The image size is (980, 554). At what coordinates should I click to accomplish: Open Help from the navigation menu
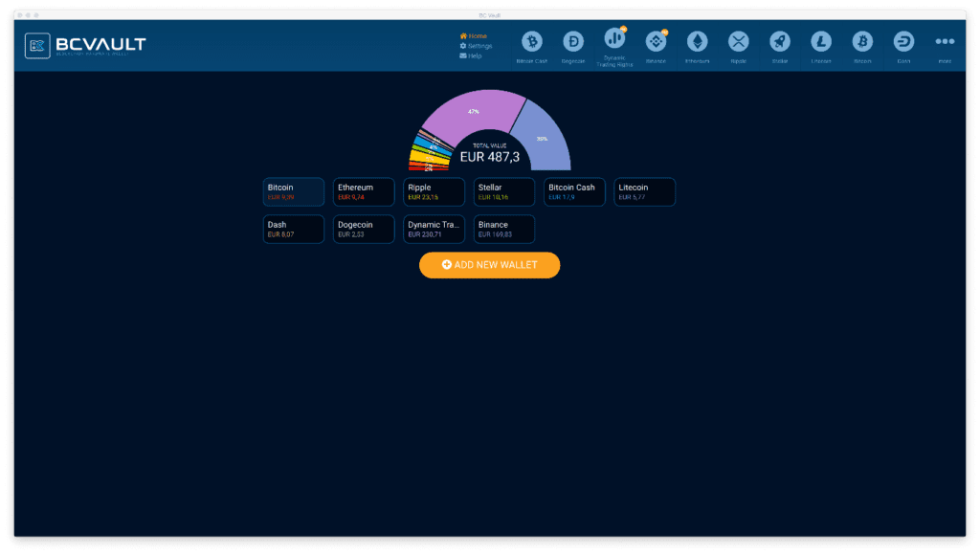pyautogui.click(x=471, y=56)
